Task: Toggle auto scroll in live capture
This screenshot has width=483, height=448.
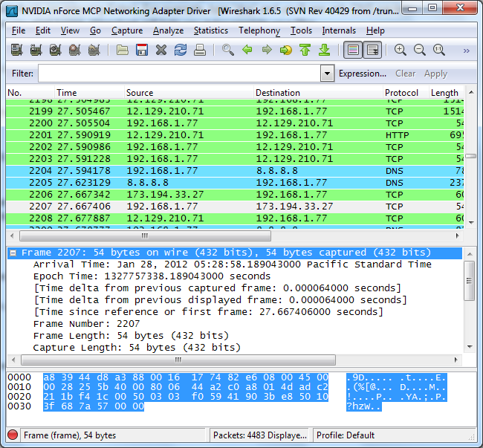Action: coord(372,51)
